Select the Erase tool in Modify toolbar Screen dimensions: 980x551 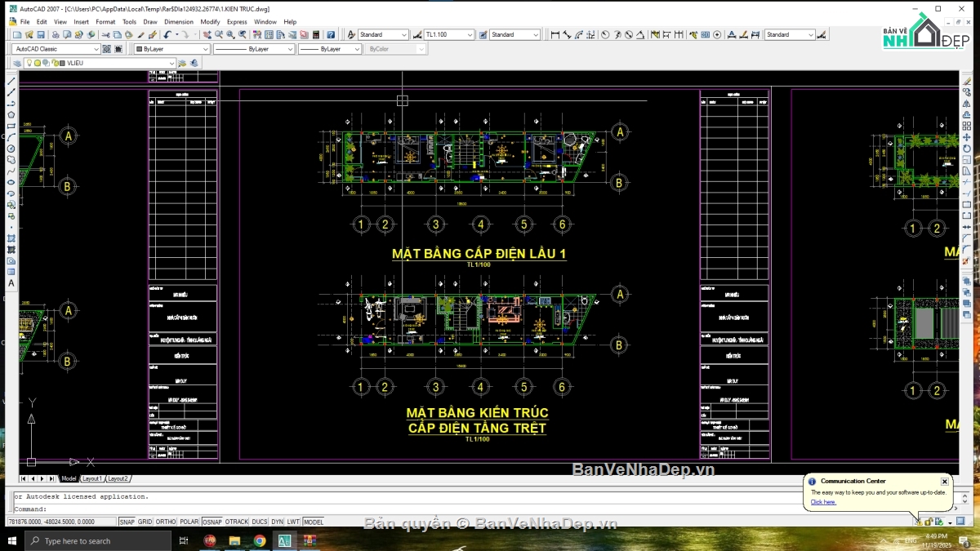coord(967,82)
